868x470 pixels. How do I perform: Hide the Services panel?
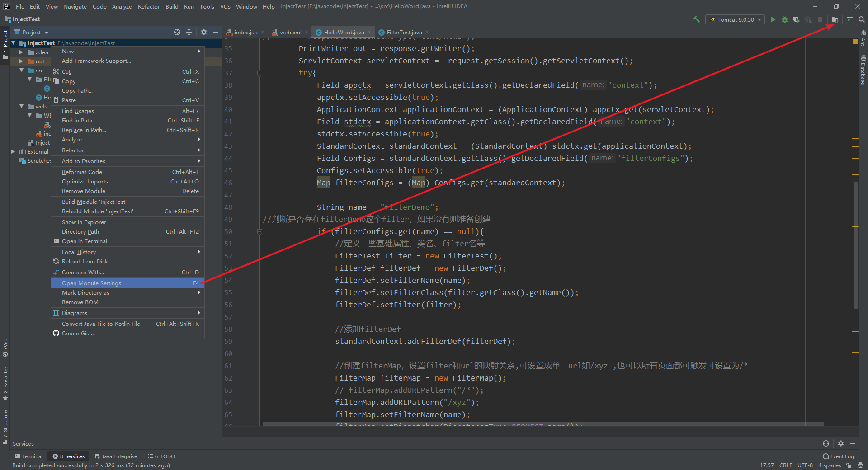pyautogui.click(x=853, y=443)
